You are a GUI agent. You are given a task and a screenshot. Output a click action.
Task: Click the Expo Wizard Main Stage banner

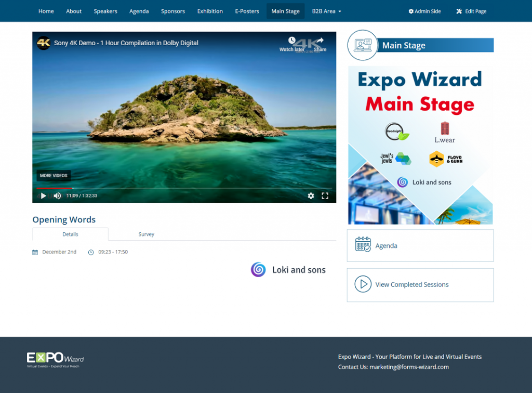pos(420,145)
